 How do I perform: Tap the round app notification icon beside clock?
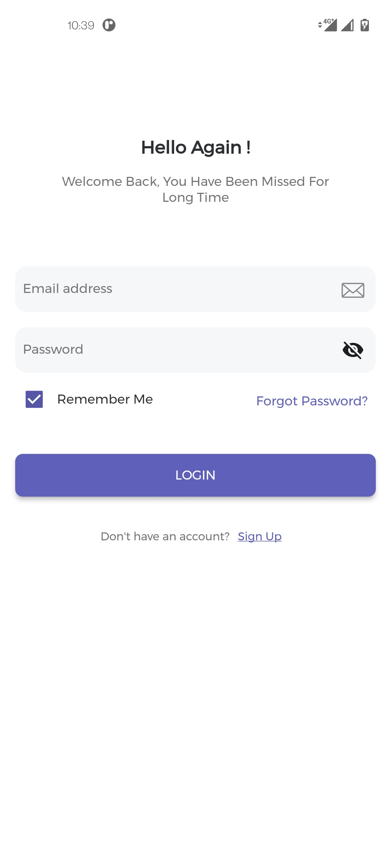109,25
